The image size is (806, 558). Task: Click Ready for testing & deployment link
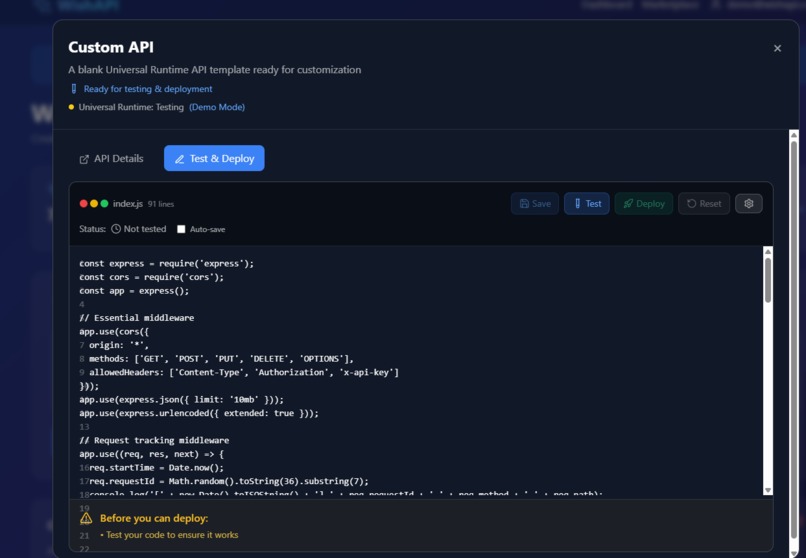(x=148, y=89)
